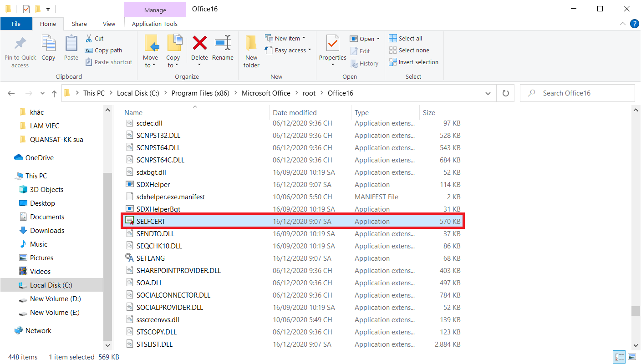Click Select none
The height and width of the screenshot is (364, 641).
[409, 50]
